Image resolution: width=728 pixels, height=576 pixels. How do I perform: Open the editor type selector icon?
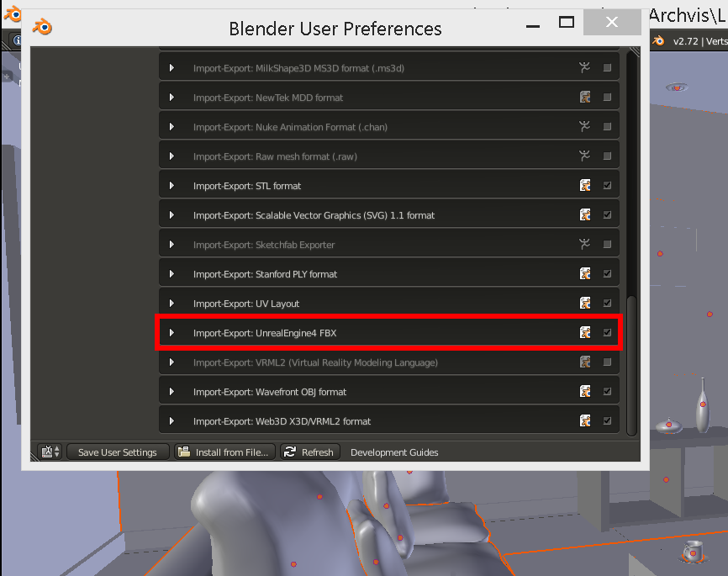point(50,452)
